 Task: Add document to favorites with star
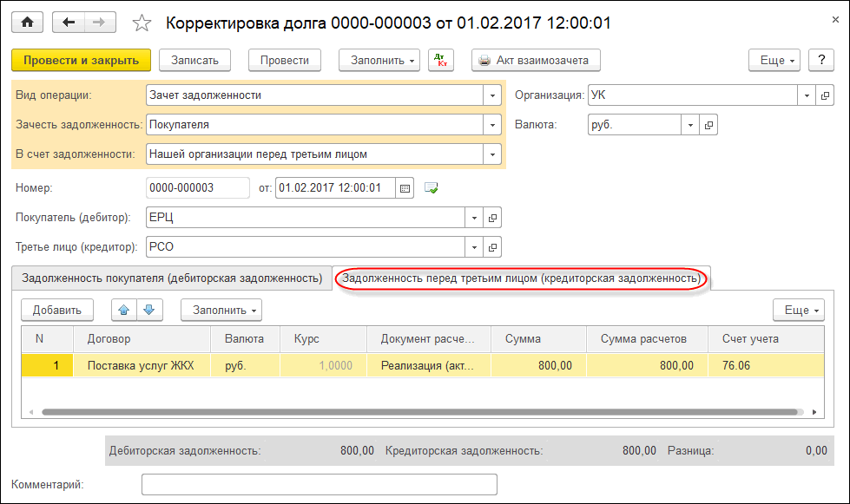click(142, 23)
